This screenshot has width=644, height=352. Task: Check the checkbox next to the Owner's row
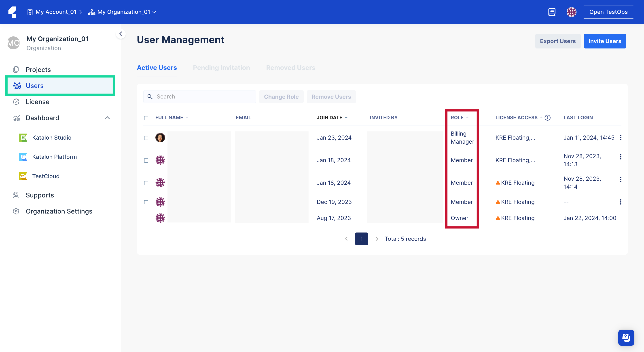(x=146, y=218)
